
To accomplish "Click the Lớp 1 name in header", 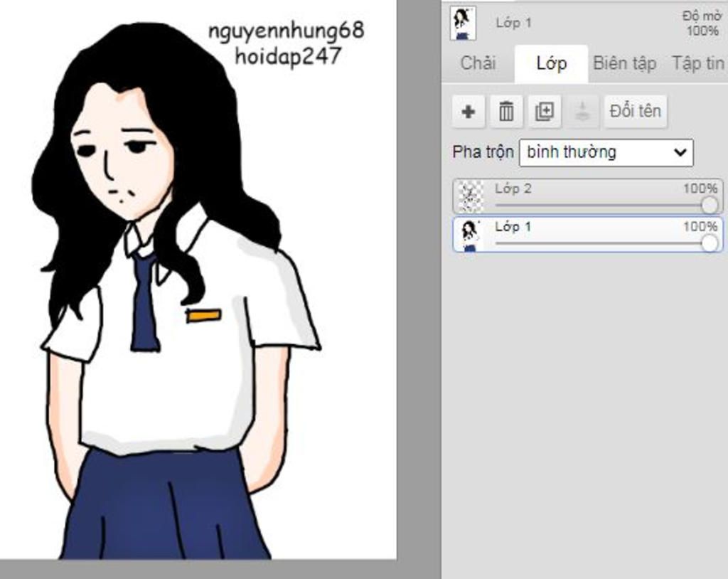I will coord(513,23).
